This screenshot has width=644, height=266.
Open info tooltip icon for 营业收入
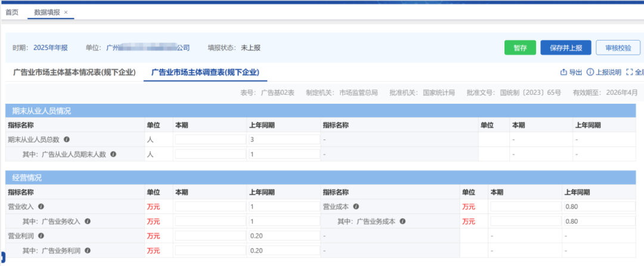[x=41, y=207]
